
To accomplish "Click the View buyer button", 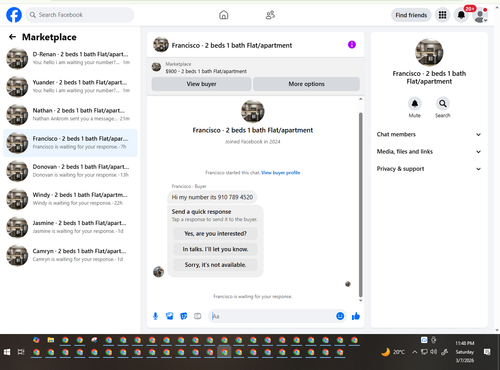I will [201, 84].
